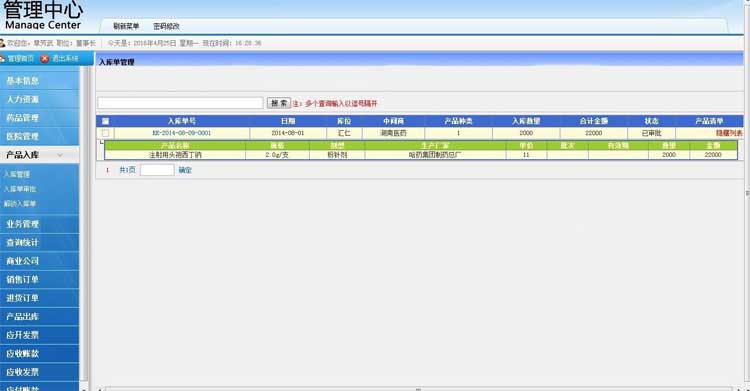Click the 隐藏列表 link in the row
Image resolution: width=750 pixels, height=391 pixels.
pos(729,133)
